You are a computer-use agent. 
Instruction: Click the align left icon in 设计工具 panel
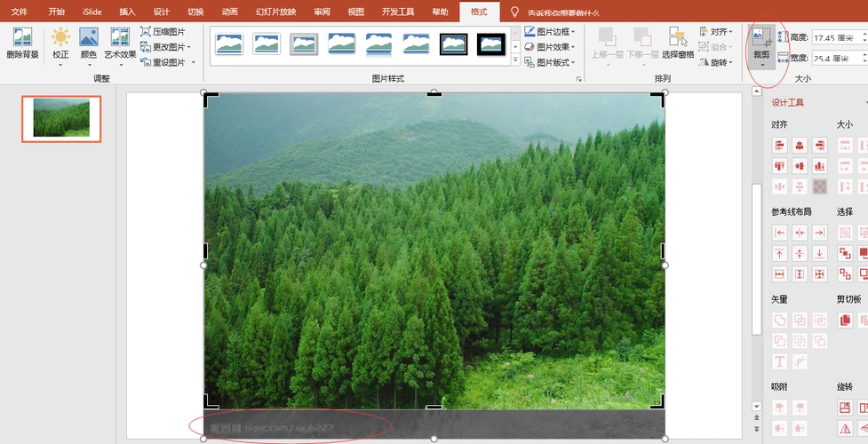(780, 146)
